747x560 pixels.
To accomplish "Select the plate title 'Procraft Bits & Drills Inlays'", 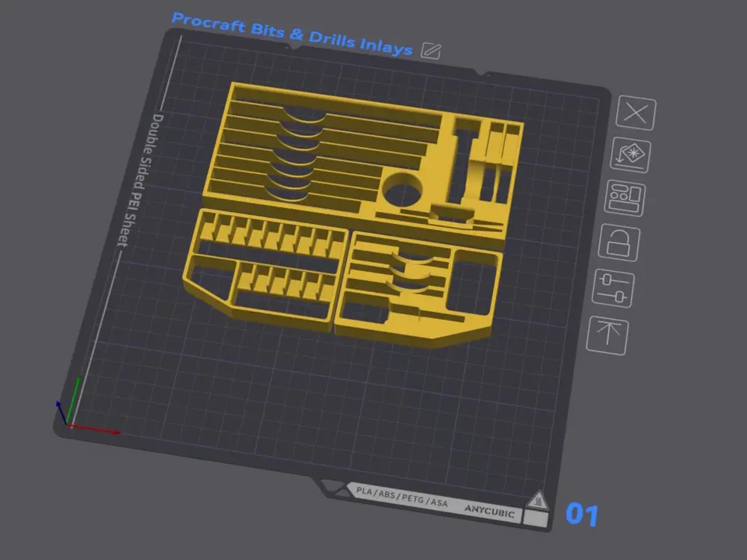I will (x=291, y=34).
